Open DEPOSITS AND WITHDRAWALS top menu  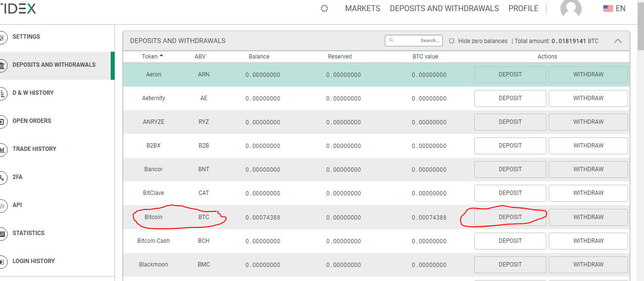click(x=444, y=9)
